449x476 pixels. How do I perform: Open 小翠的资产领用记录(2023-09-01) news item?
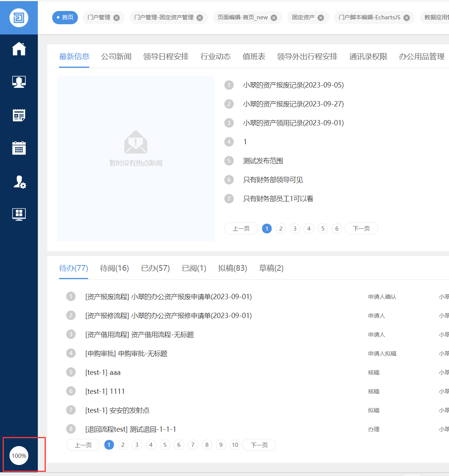point(293,123)
